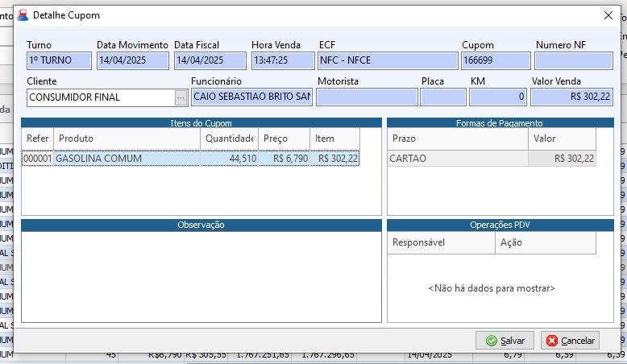627x364 pixels.
Task: Click the Cliente field CONSUMIDOR FINAL
Action: click(100, 97)
